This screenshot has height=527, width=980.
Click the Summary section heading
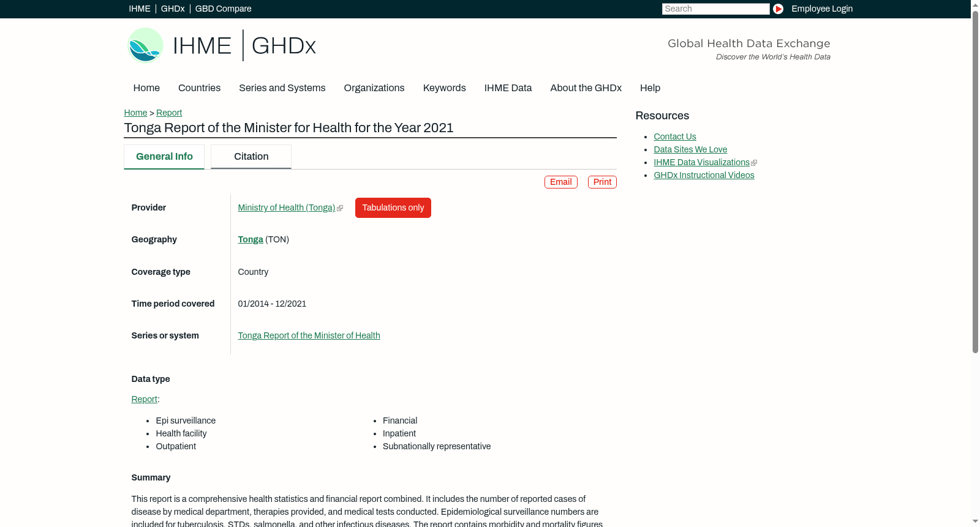pyautogui.click(x=151, y=478)
